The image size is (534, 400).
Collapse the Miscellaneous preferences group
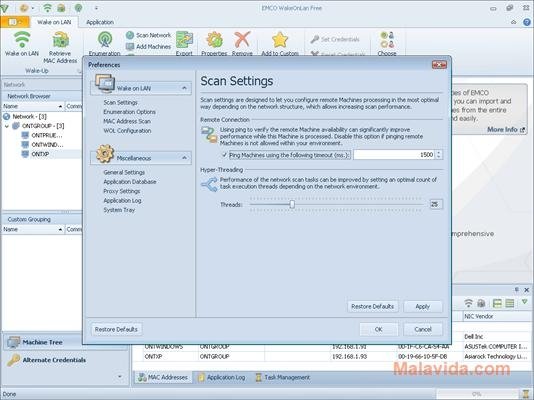click(184, 158)
